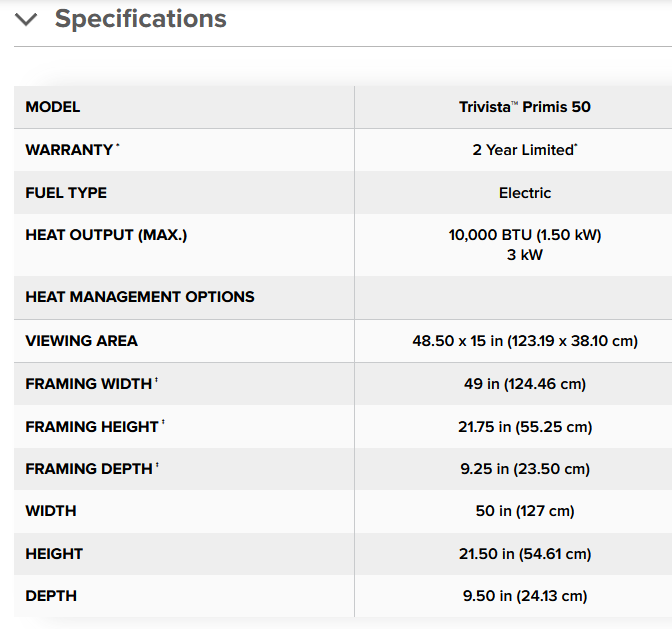672x629 pixels.
Task: Collapse the Specifications section chevron
Action: pyautogui.click(x=26, y=19)
